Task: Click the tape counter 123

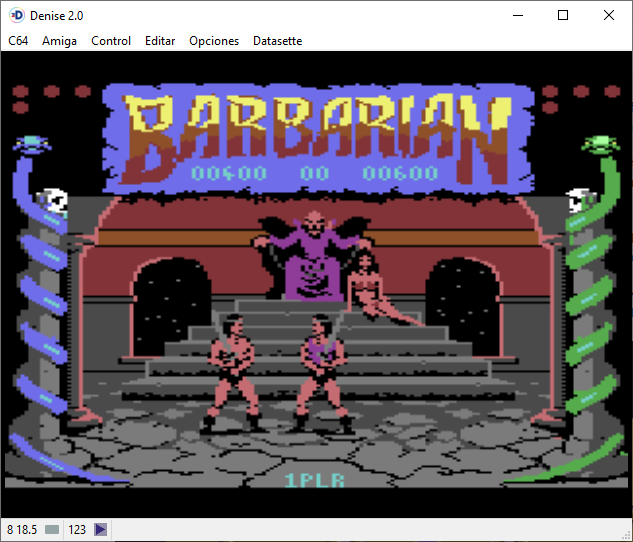Action: coord(77,529)
